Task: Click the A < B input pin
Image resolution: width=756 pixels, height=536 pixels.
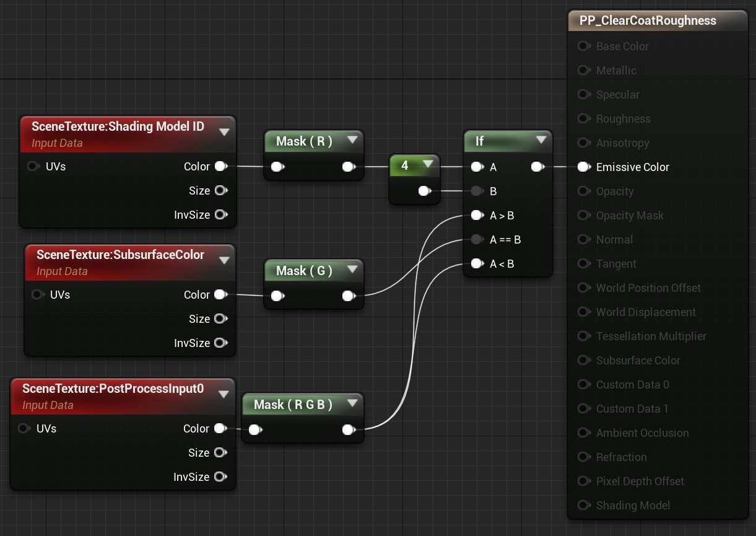Action: tap(477, 263)
